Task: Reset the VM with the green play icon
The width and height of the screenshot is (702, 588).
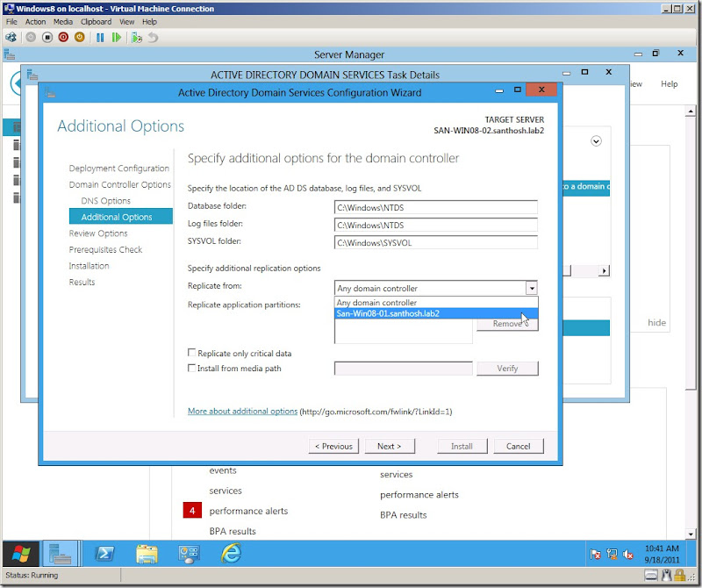Action: pos(117,38)
